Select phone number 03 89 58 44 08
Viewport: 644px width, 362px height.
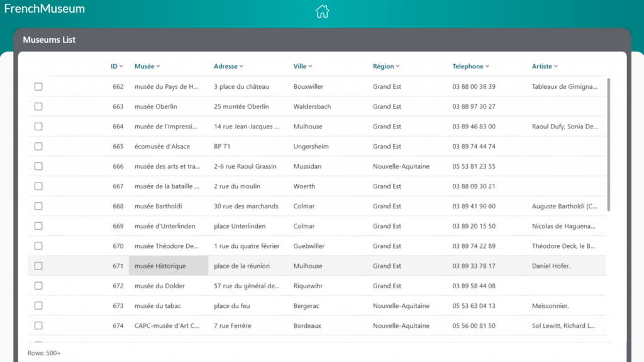(x=474, y=286)
